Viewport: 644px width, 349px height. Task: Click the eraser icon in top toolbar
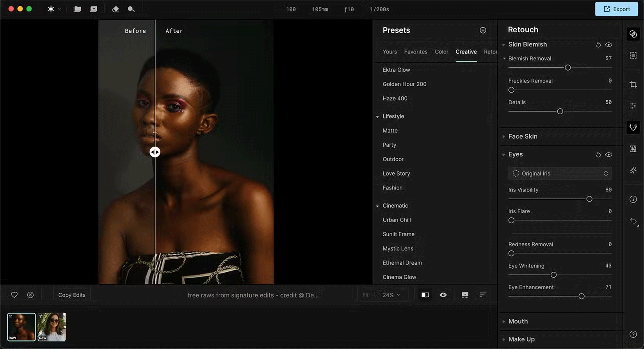click(115, 9)
